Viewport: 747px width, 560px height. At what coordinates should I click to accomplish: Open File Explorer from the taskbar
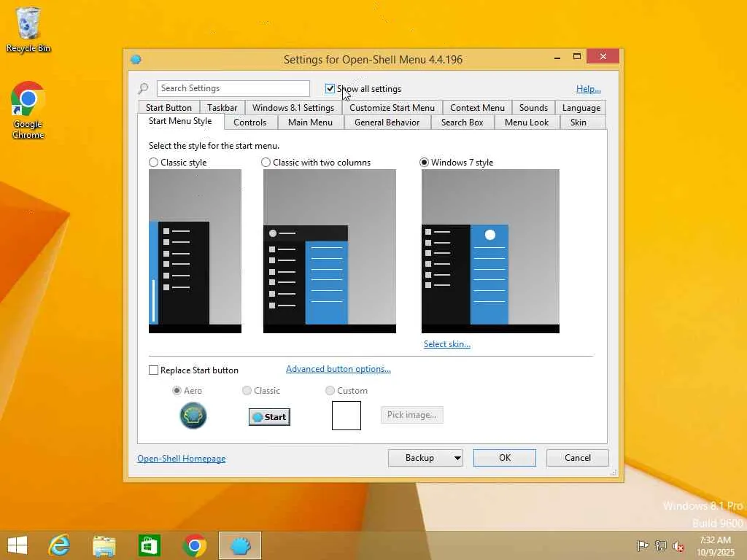point(104,545)
